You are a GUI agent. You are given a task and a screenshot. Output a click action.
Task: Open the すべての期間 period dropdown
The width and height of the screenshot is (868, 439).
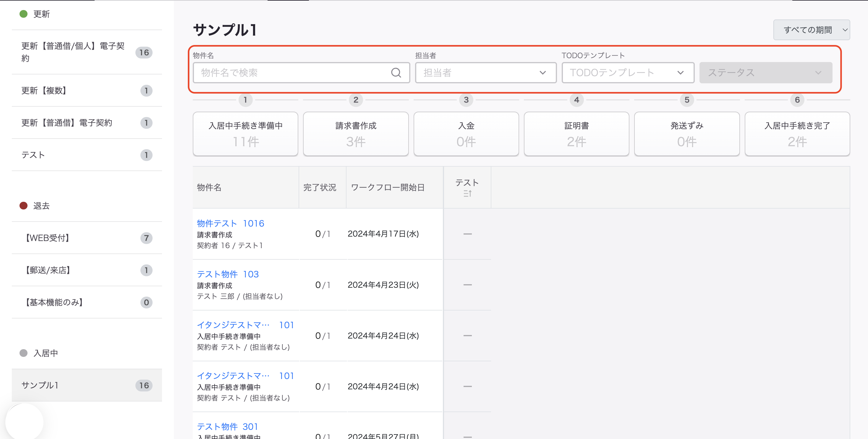[812, 30]
